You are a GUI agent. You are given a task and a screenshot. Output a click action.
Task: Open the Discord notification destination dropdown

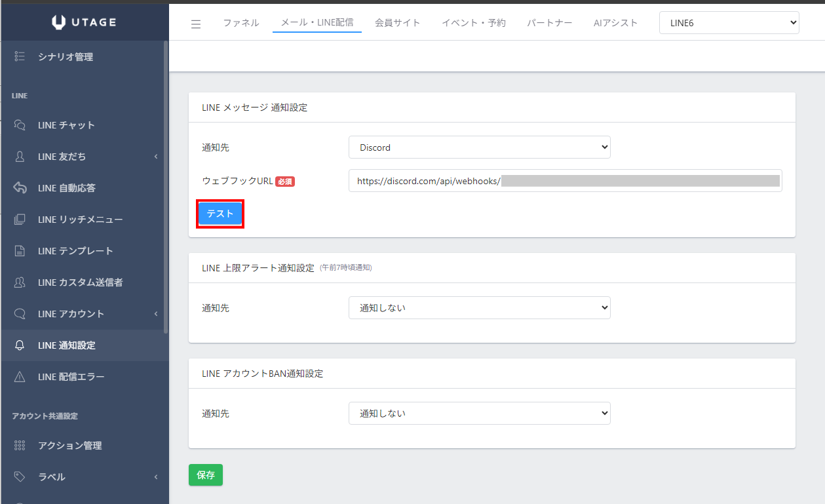pyautogui.click(x=479, y=147)
